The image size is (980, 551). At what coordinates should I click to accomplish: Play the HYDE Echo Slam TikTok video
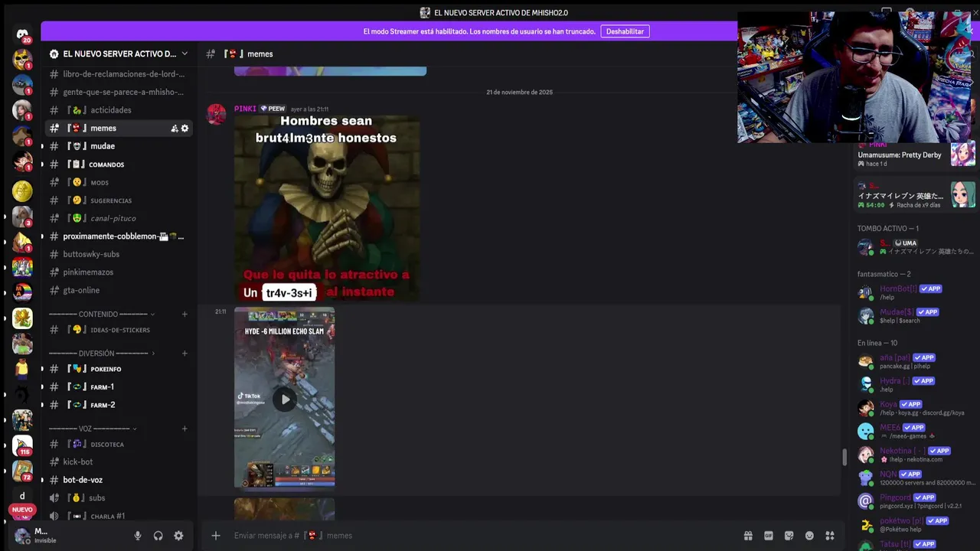[x=285, y=399]
